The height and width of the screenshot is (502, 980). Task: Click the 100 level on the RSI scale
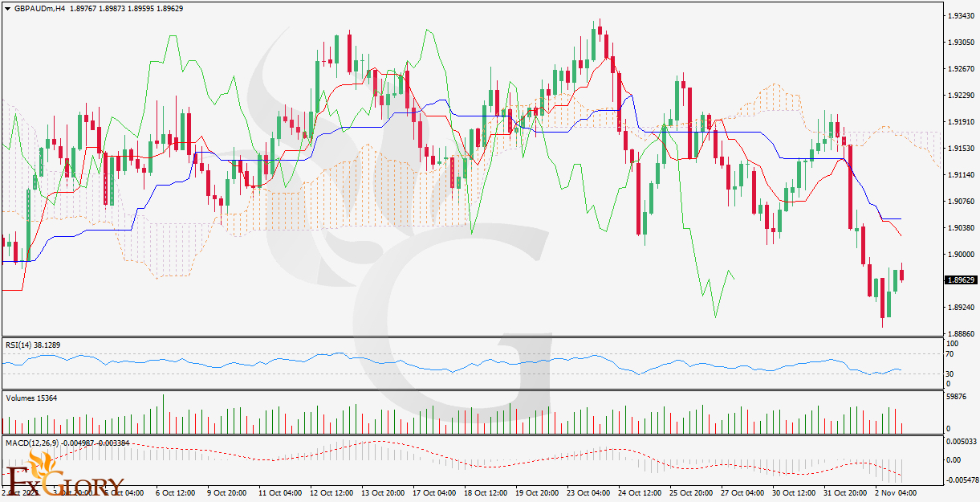click(x=952, y=344)
